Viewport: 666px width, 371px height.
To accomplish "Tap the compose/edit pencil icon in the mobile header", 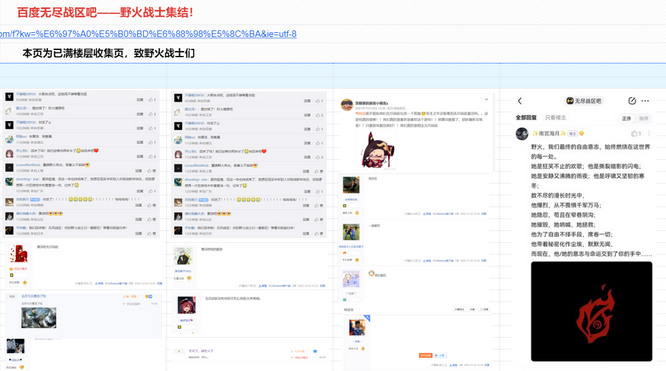I will coord(632,101).
